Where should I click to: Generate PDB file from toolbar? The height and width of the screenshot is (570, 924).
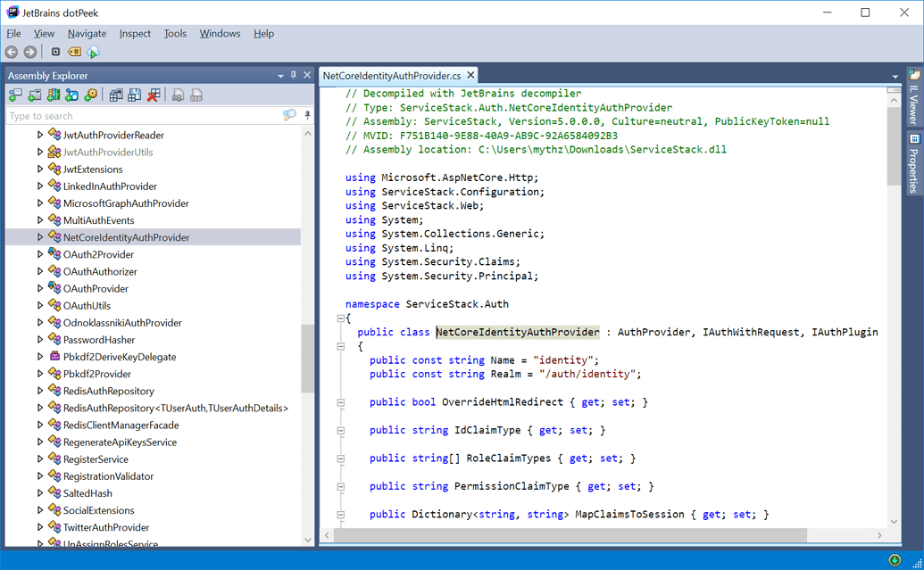(197, 95)
